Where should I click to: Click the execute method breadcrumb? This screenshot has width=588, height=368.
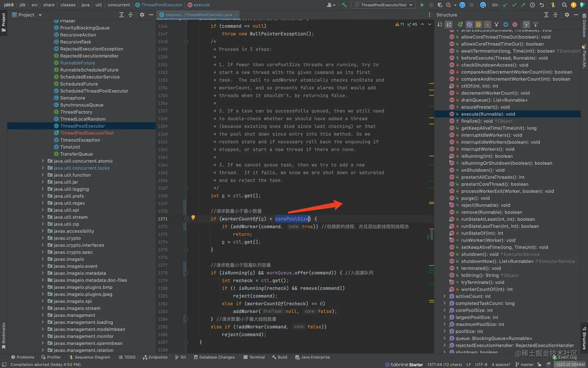(x=199, y=5)
